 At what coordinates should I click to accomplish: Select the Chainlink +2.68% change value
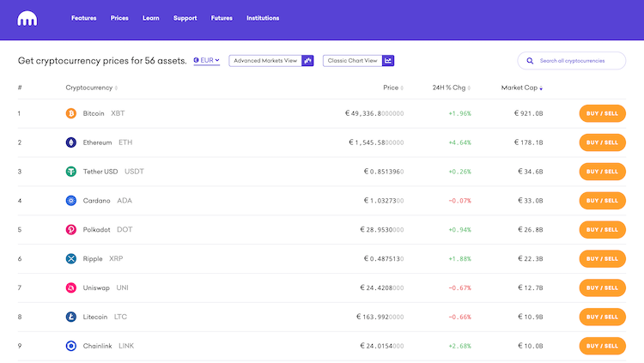coord(459,346)
